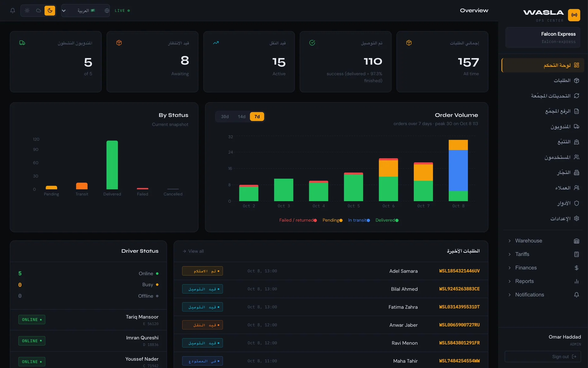588x368 pixels.
Task: Sign out of the account
Action: (543, 357)
